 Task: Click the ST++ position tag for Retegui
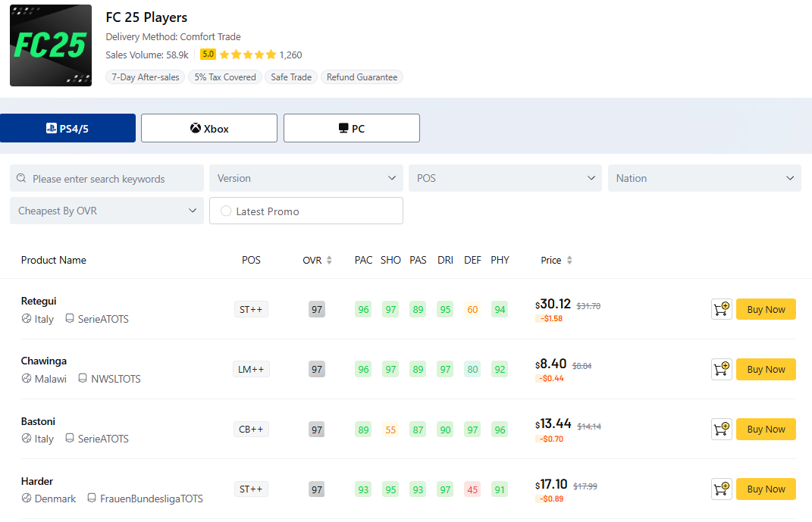[251, 309]
